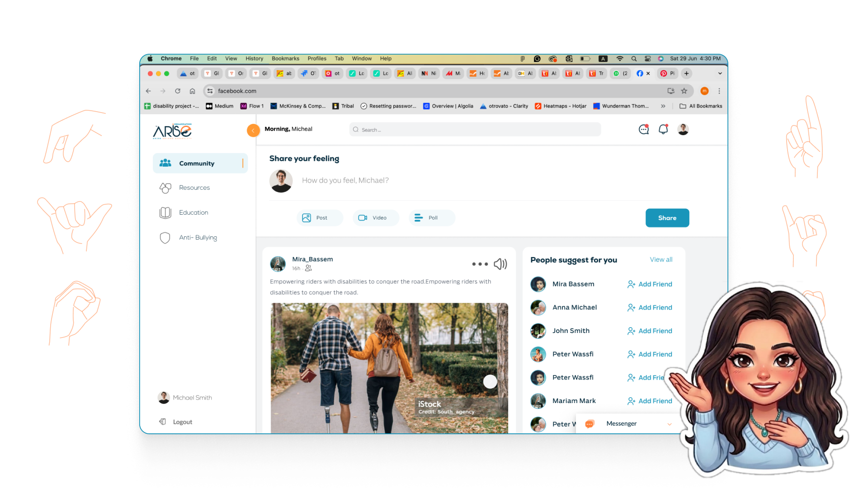Close the active Facebook tab
The height and width of the screenshot is (488, 868).
(x=648, y=73)
